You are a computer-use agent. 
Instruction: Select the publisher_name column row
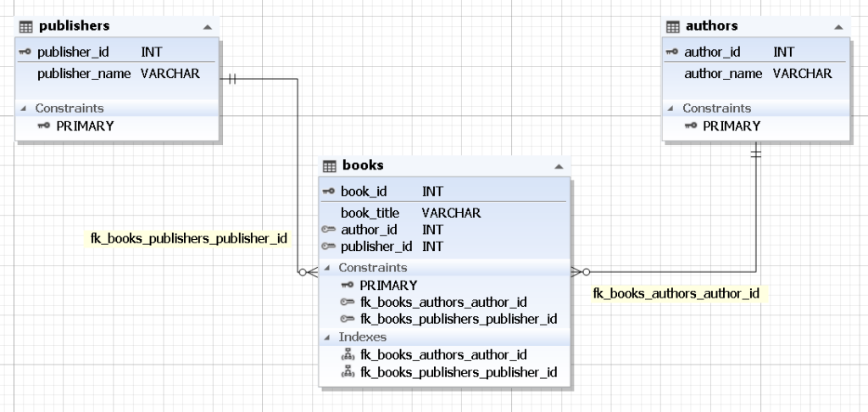117,74
